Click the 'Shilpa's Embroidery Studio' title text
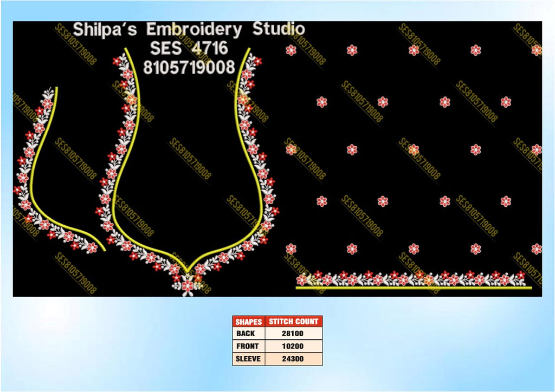Viewport: 555px width, 392px height. pyautogui.click(x=189, y=29)
